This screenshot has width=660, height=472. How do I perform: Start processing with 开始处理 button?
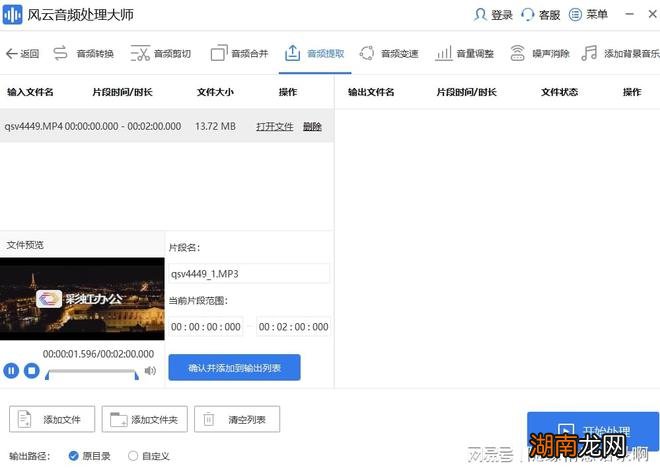(x=593, y=432)
